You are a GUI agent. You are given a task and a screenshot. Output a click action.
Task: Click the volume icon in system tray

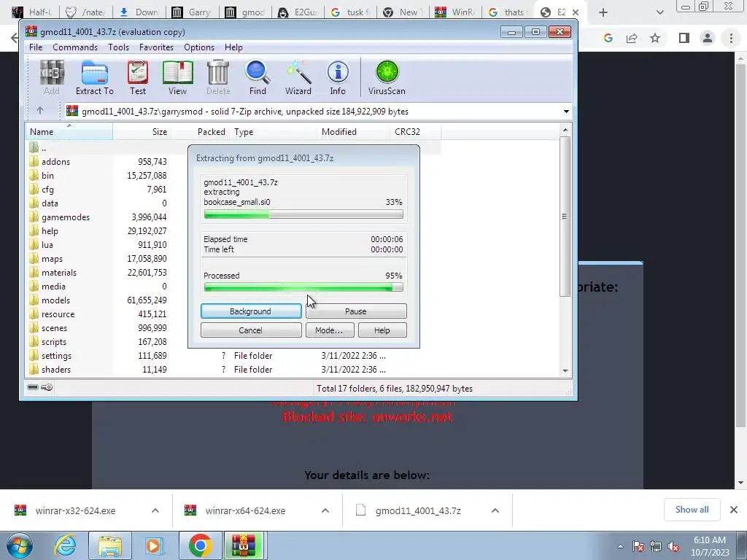point(673,547)
